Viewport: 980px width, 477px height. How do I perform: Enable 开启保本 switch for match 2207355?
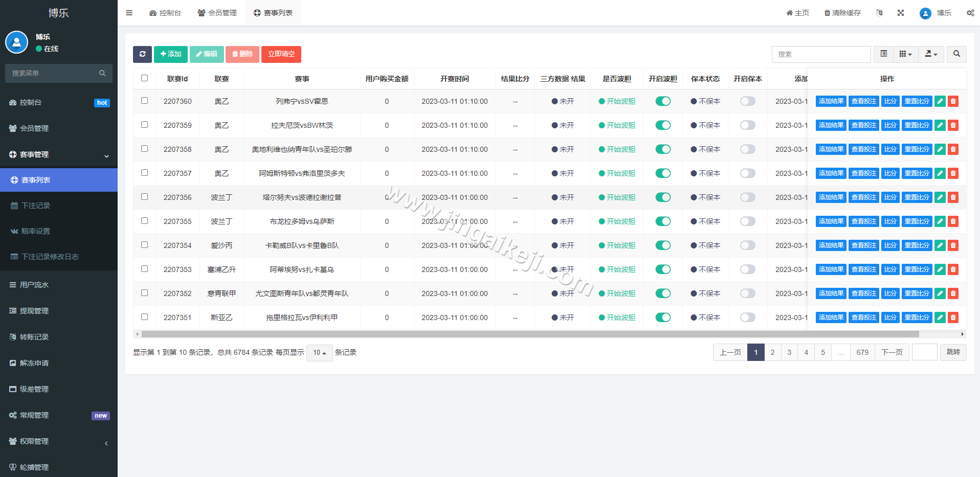click(x=747, y=221)
